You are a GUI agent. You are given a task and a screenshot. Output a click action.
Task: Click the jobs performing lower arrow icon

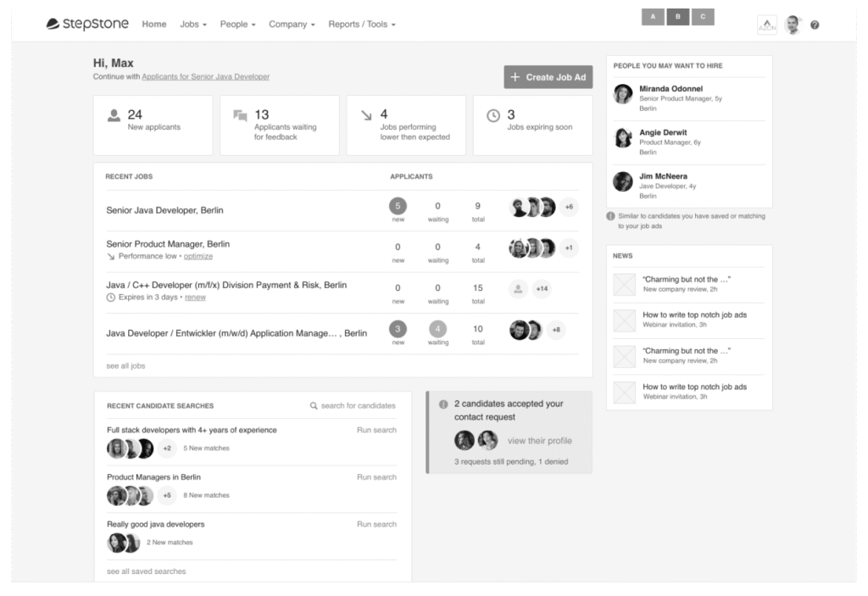pyautogui.click(x=366, y=116)
